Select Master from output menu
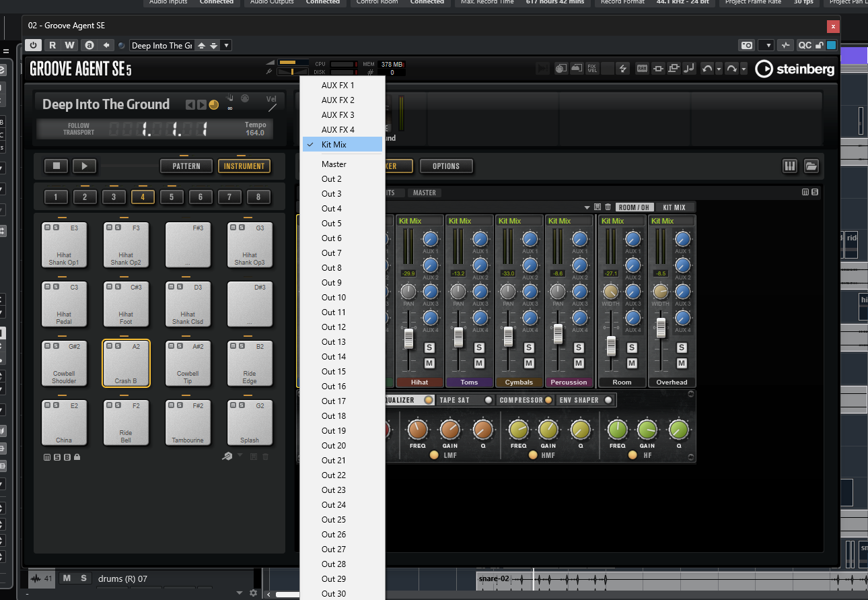 point(342,164)
